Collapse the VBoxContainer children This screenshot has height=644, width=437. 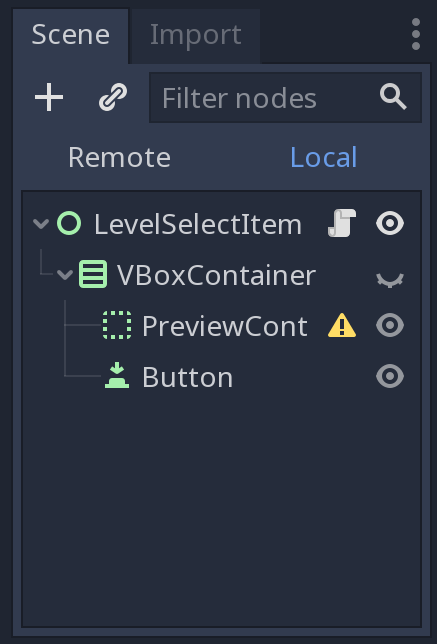click(x=65, y=274)
